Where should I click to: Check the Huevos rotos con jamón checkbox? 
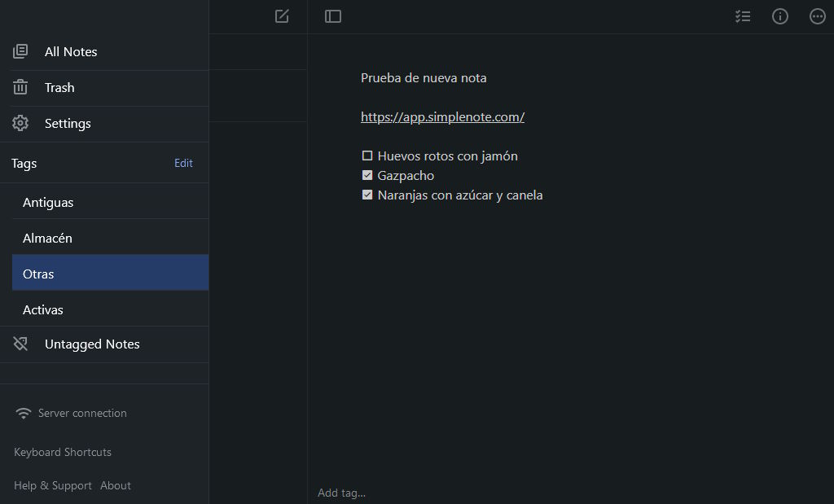tap(367, 156)
